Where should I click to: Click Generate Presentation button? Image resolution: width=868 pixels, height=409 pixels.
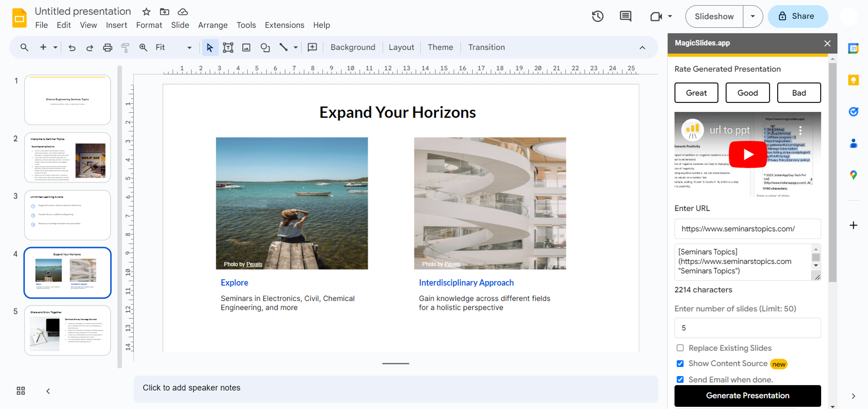[x=747, y=396]
